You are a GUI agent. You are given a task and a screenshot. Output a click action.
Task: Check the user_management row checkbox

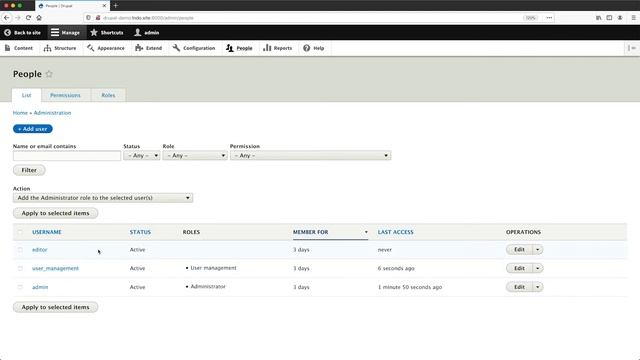(20, 269)
